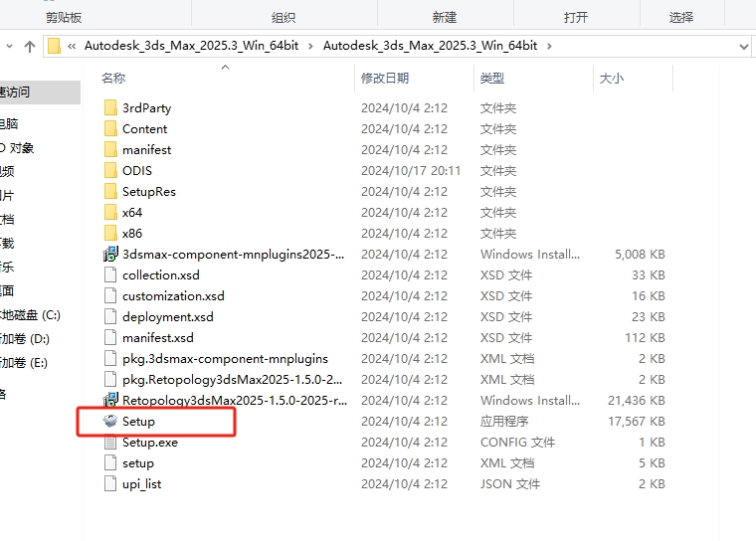Click the Setup.exe config file icon
756x541 pixels.
[110, 443]
